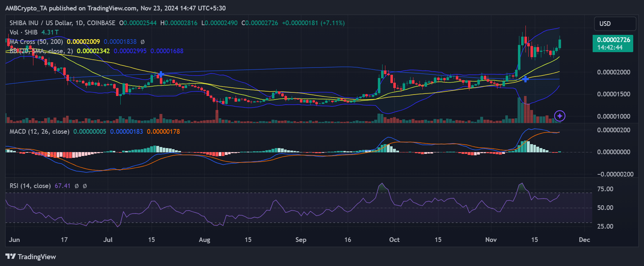Click the 0.00000200 MACD axis label
The height and width of the screenshot is (266, 644).
(x=613, y=130)
